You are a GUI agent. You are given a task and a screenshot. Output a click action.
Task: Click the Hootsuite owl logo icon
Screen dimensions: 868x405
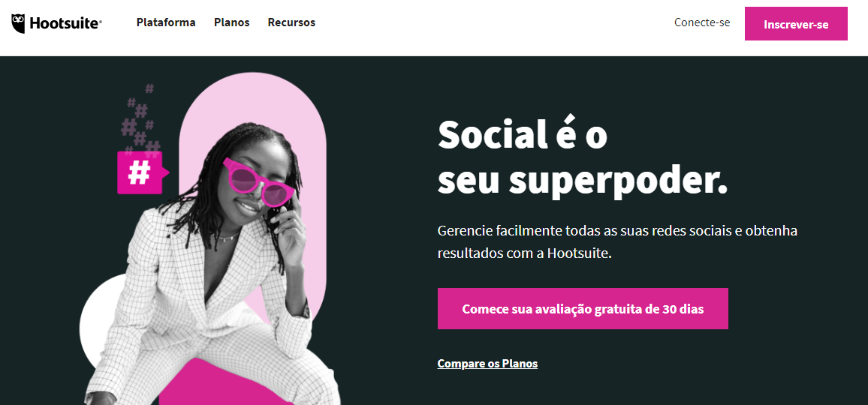[18, 23]
